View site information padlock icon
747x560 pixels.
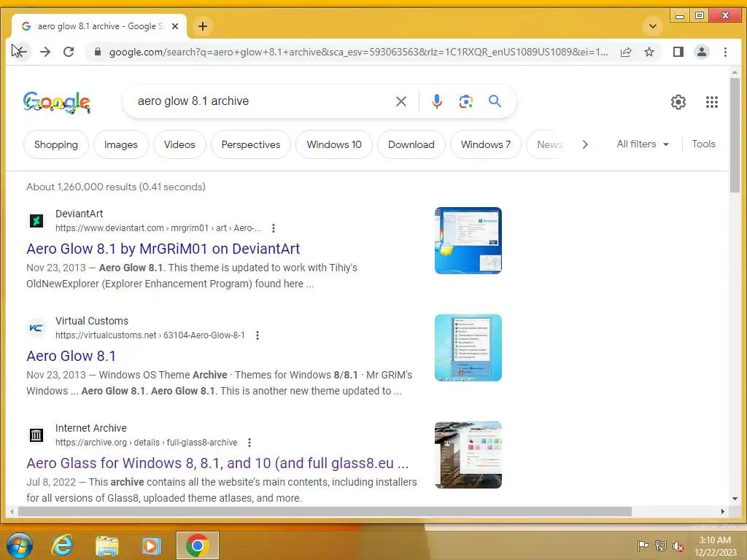click(x=97, y=52)
